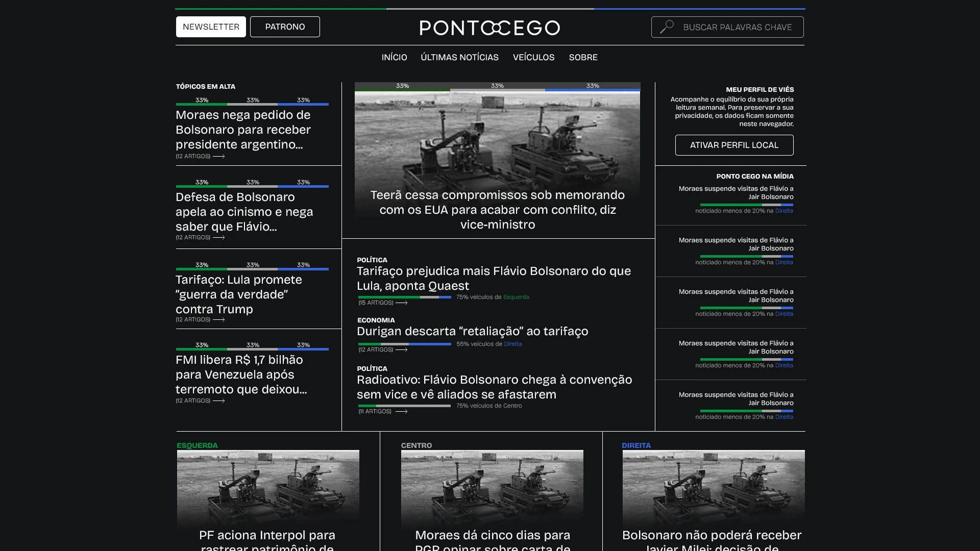The height and width of the screenshot is (551, 980).
Task: Open Radioativo Flávio Bolsonaro convenção article
Action: point(495,387)
